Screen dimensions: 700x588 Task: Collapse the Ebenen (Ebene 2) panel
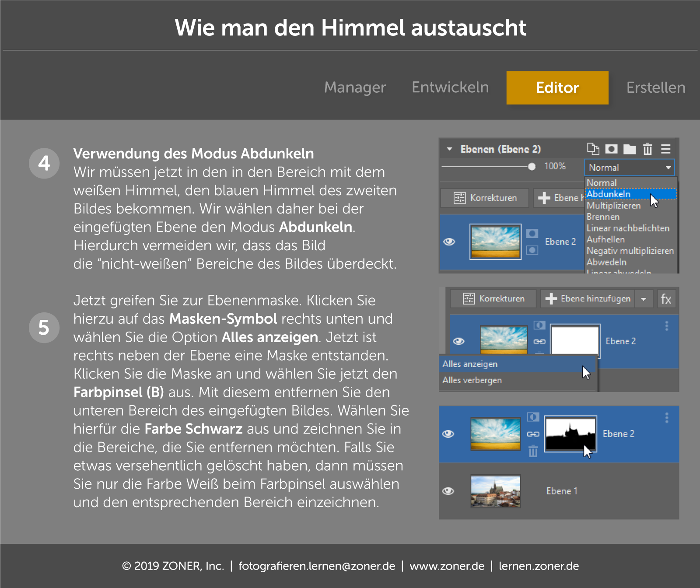(x=449, y=149)
